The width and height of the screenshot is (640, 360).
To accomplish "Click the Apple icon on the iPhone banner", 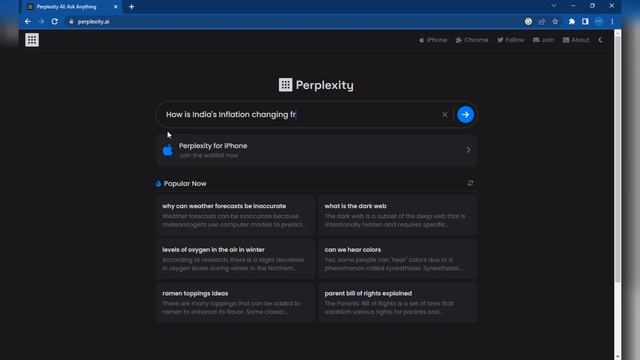I will [167, 150].
